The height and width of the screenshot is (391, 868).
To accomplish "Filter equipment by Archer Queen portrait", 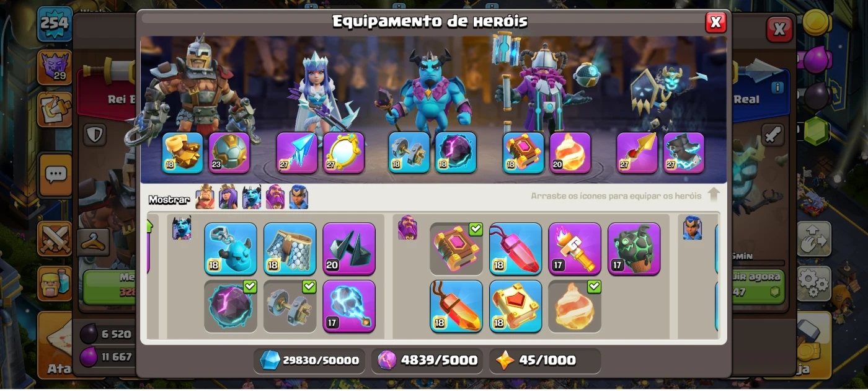I will click(x=228, y=197).
